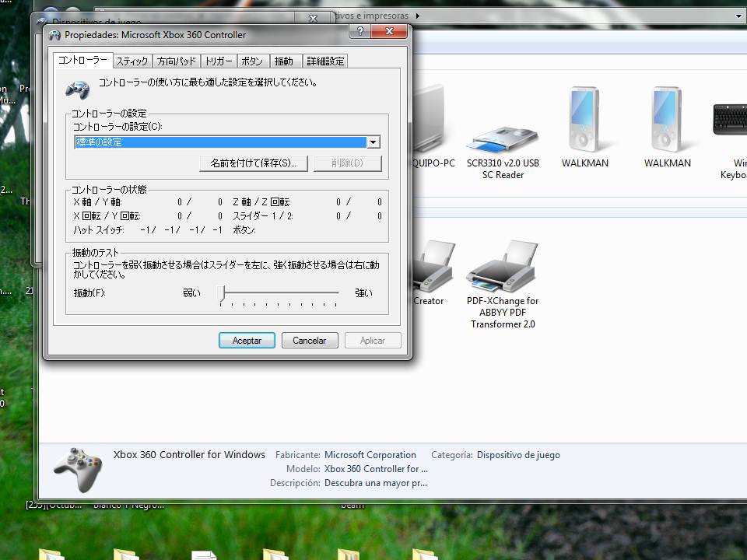Viewport: 747px width, 560px height.
Task: Select the PDF-XChange for ABBYY PDF Transformer printer
Action: (x=503, y=285)
